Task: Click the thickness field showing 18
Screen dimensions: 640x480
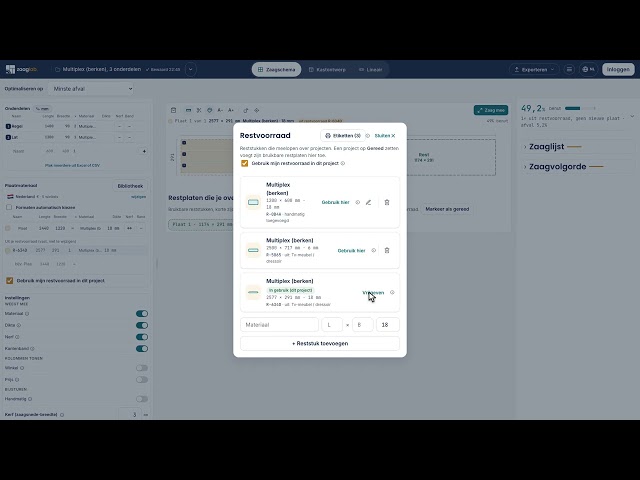Action: [388, 325]
